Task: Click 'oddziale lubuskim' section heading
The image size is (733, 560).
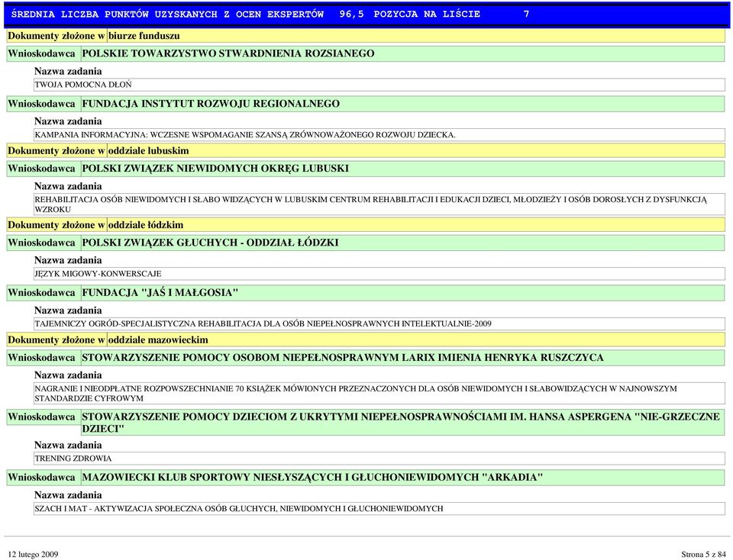Action: click(x=149, y=151)
